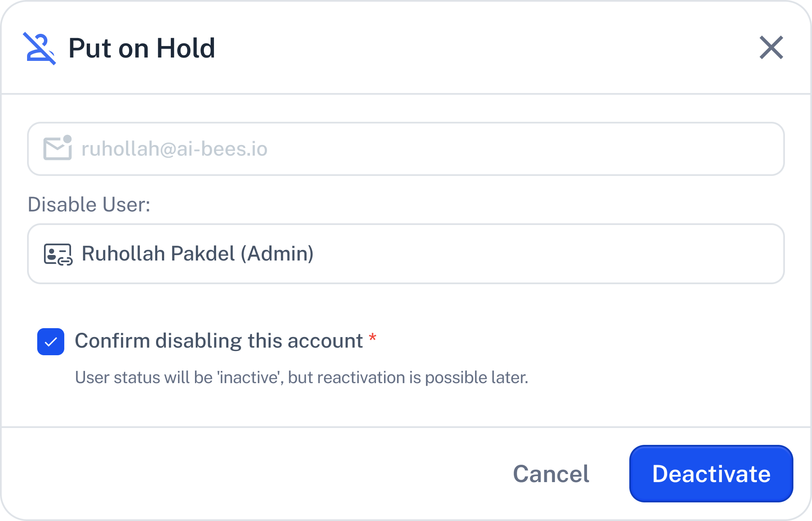Cancel the account deactivation
Image resolution: width=812 pixels, height=521 pixels.
point(551,474)
